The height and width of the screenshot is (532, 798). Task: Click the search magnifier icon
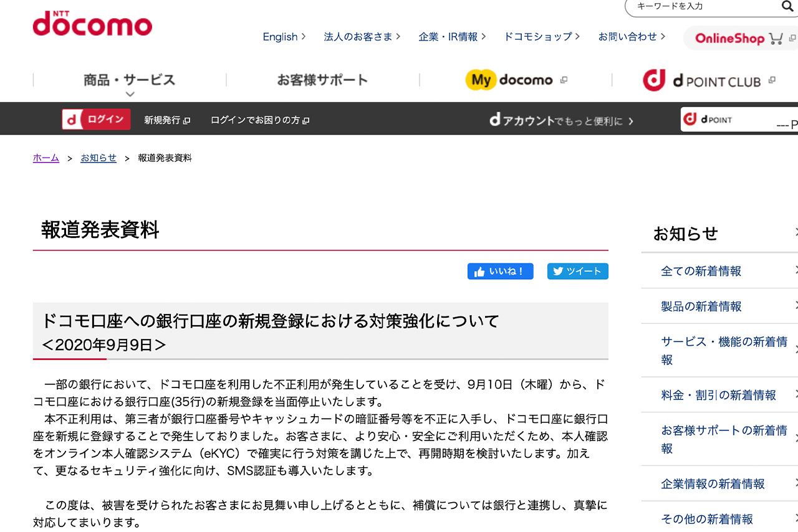(x=787, y=7)
